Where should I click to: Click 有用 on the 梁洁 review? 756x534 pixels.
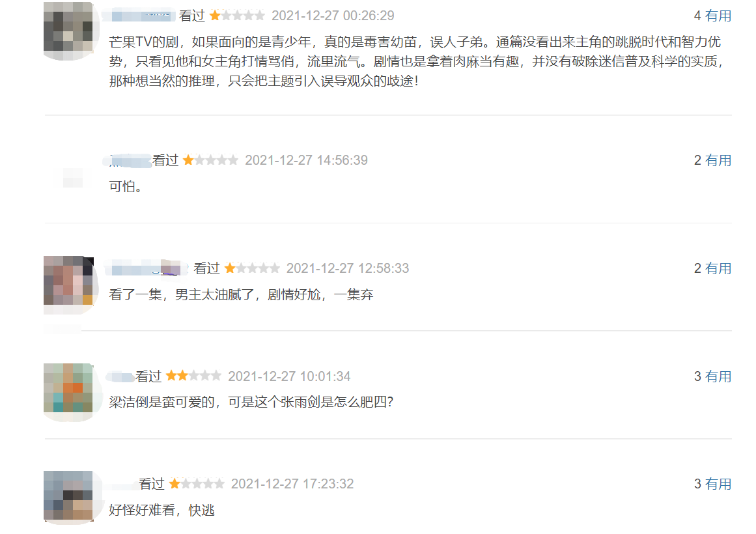pos(718,377)
